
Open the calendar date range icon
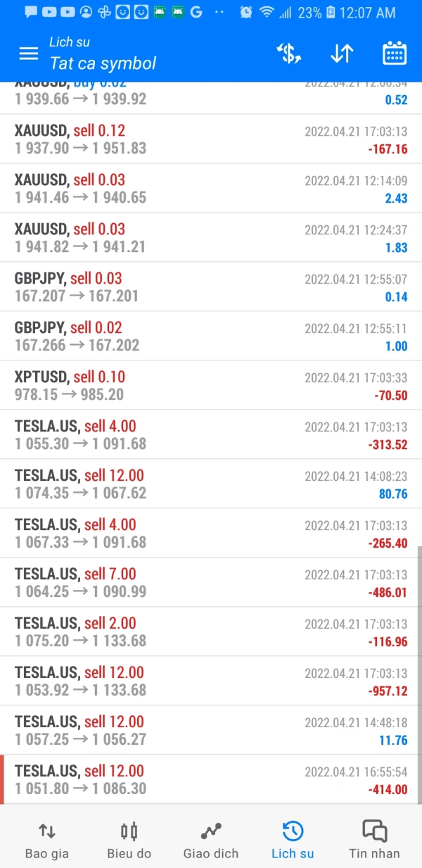click(x=395, y=54)
